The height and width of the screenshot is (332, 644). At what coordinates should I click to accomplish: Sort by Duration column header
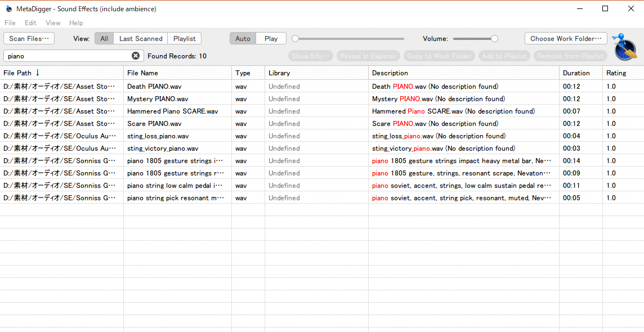576,73
